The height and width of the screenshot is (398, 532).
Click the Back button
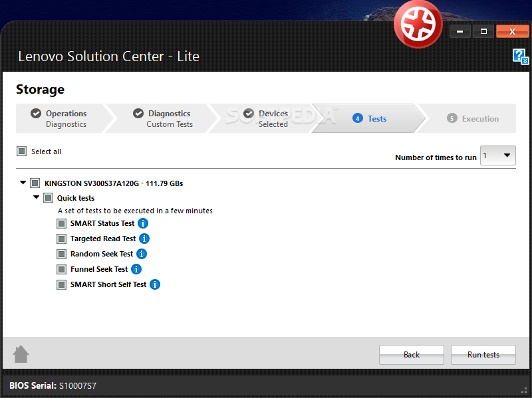[x=411, y=355]
